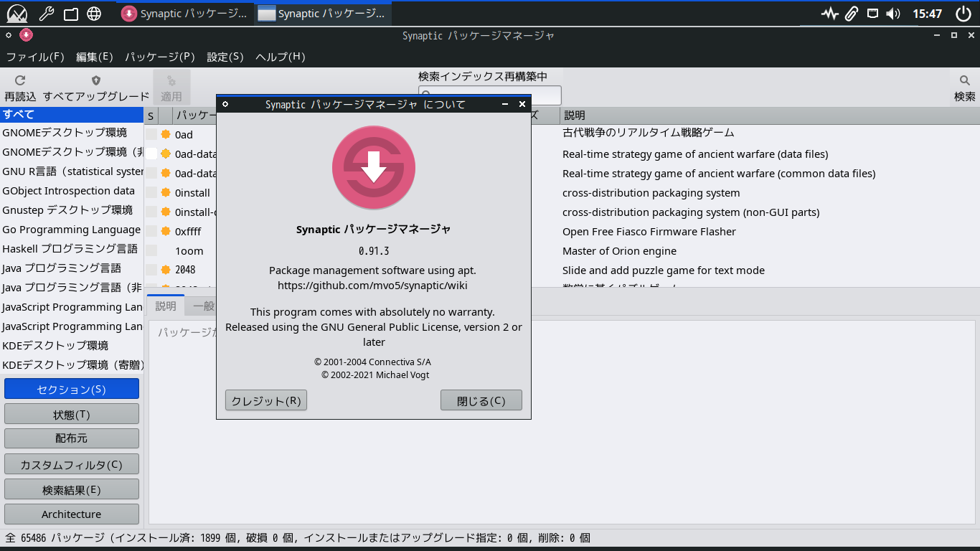Image resolution: width=980 pixels, height=551 pixels.
Task: Select Go Programming Language section
Action: click(x=72, y=230)
